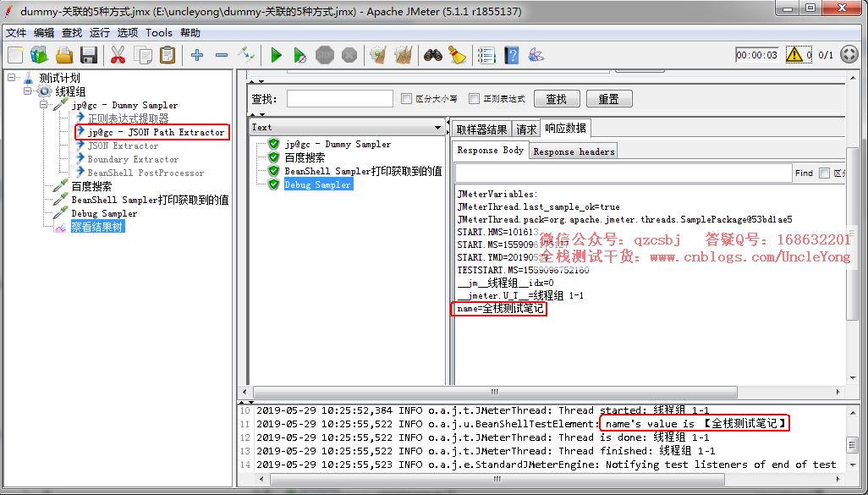Click the 重置 reset button
The width and height of the screenshot is (868, 495).
click(x=608, y=99)
